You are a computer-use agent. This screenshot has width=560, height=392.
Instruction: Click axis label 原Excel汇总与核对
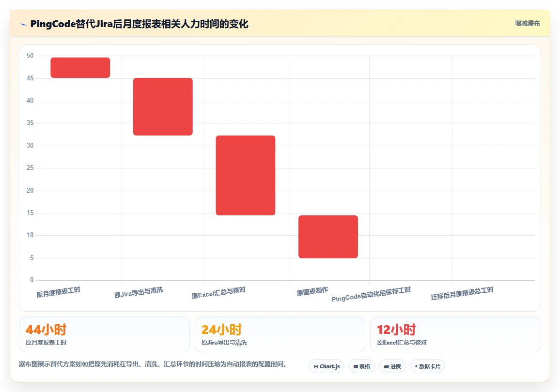(x=218, y=293)
